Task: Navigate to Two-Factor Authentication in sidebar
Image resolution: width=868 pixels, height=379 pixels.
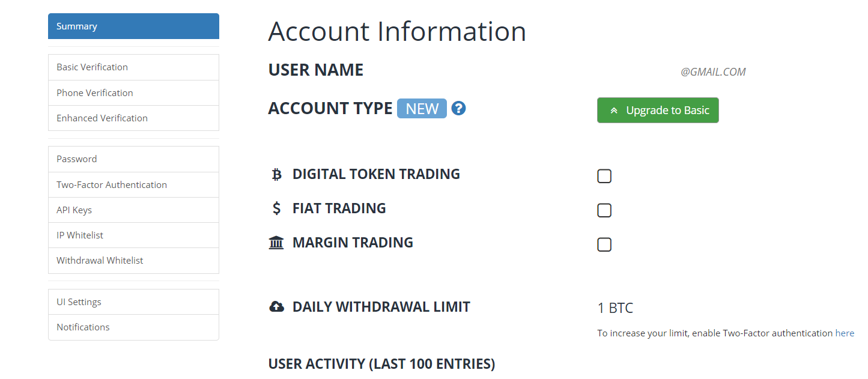Action: point(133,185)
